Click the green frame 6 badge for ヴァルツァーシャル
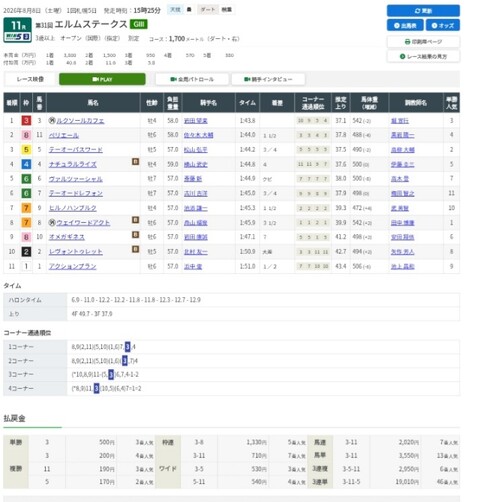 26,179
